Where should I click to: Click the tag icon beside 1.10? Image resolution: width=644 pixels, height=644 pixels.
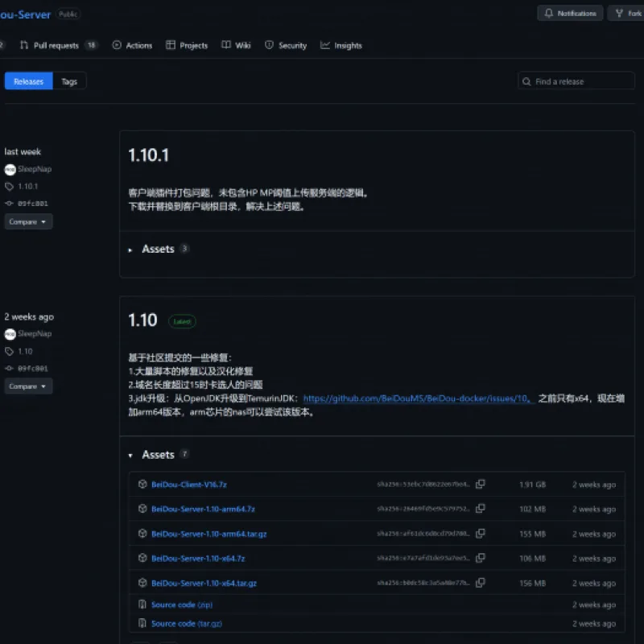point(10,351)
